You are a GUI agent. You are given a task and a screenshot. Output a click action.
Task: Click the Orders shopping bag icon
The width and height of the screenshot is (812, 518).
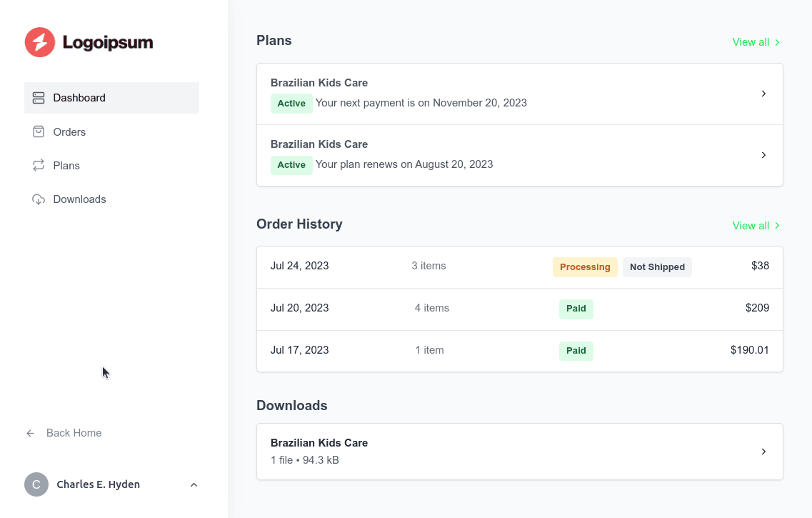pyautogui.click(x=38, y=131)
